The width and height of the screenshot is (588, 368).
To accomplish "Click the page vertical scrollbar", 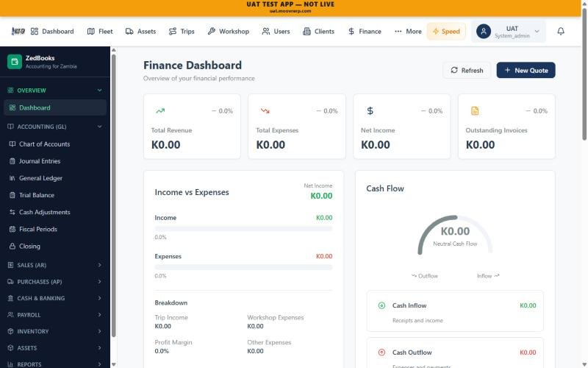I will click(x=584, y=74).
